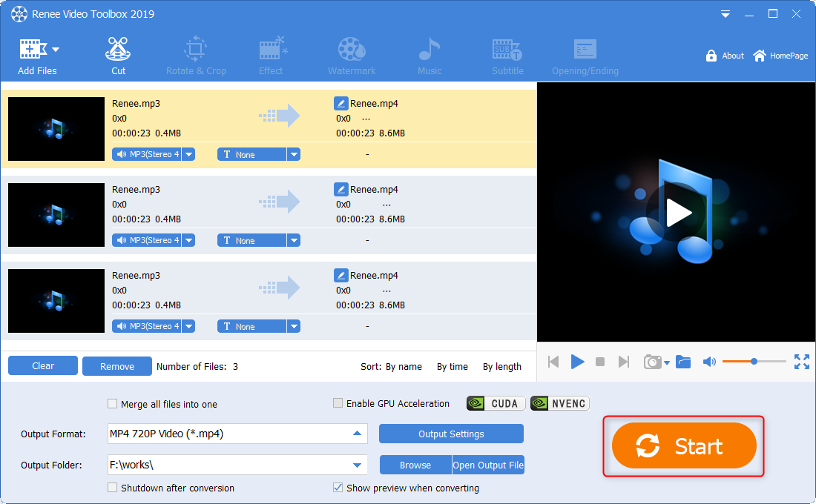Image resolution: width=816 pixels, height=504 pixels.
Task: Expand the first file's MP3 audio track dropdown
Action: [188, 154]
